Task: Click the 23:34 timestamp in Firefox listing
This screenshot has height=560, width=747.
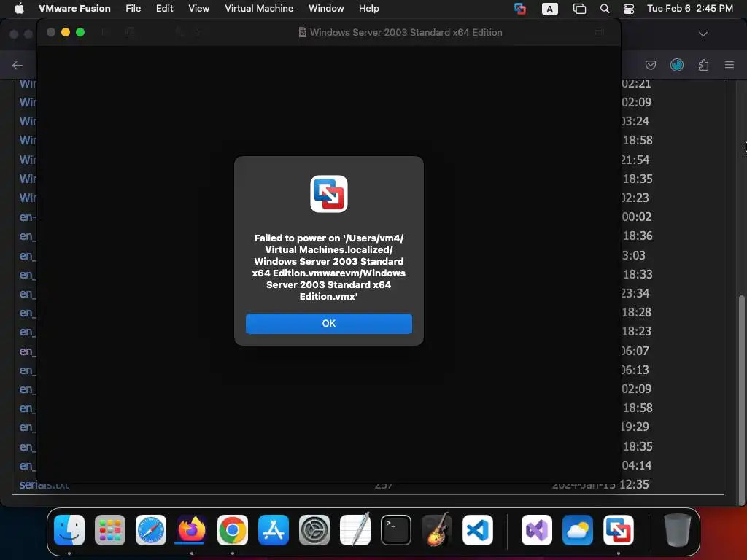Action: click(x=635, y=293)
